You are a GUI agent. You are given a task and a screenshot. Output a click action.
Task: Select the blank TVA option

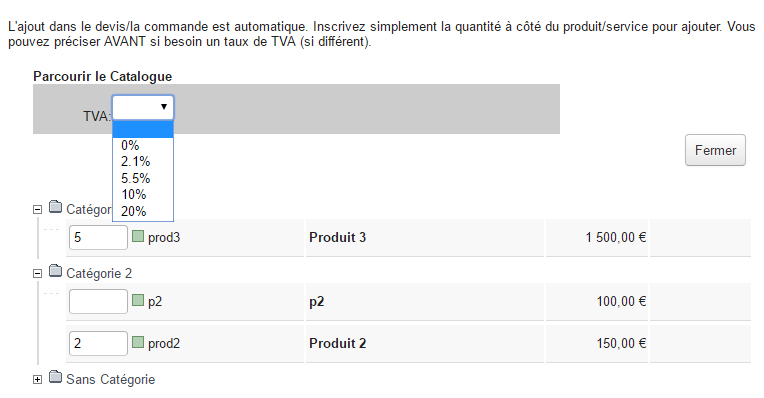(143, 130)
